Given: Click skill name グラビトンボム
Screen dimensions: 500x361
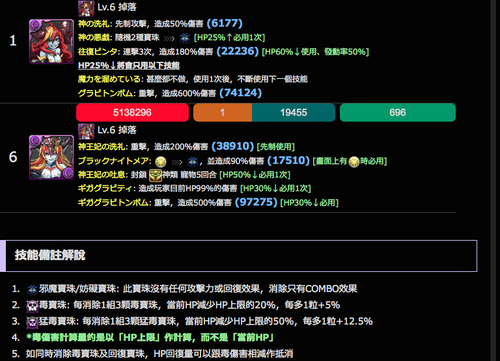Looking at the screenshot, I should [x=106, y=93].
